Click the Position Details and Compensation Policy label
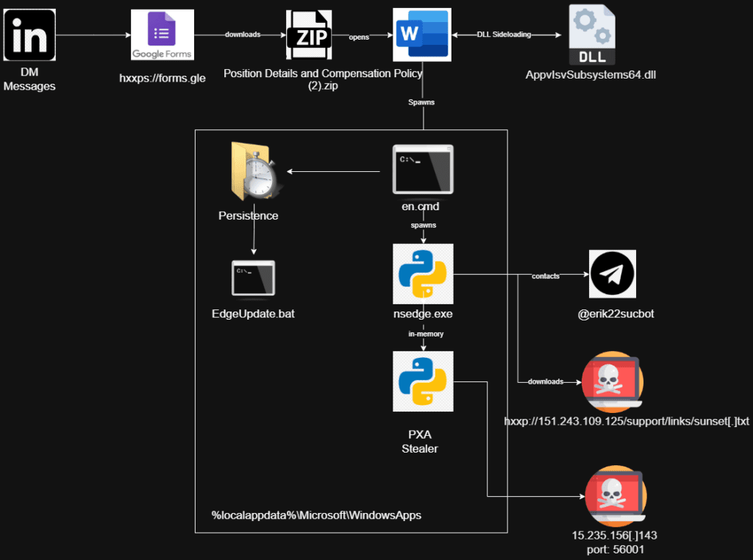The width and height of the screenshot is (753, 560). point(322,73)
